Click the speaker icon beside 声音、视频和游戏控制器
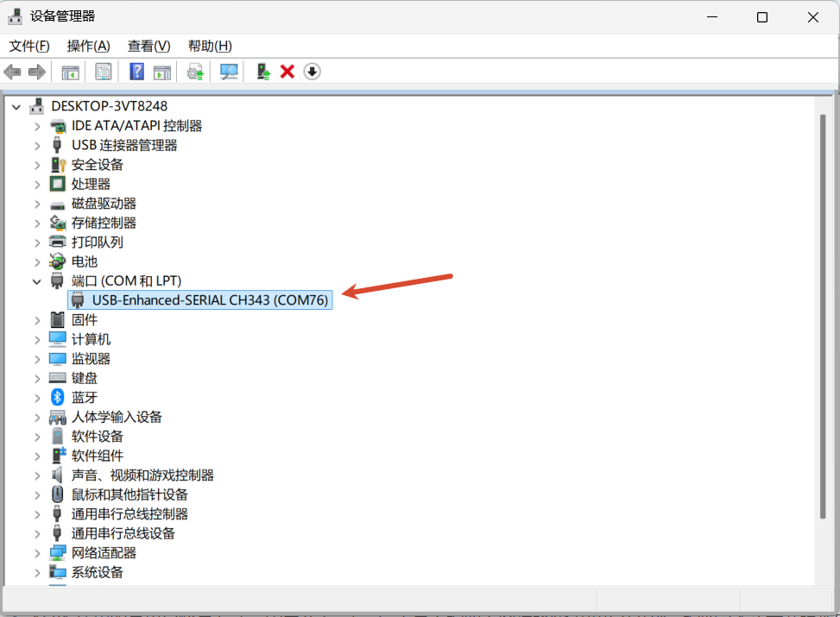Image resolution: width=840 pixels, height=617 pixels. pyautogui.click(x=57, y=475)
